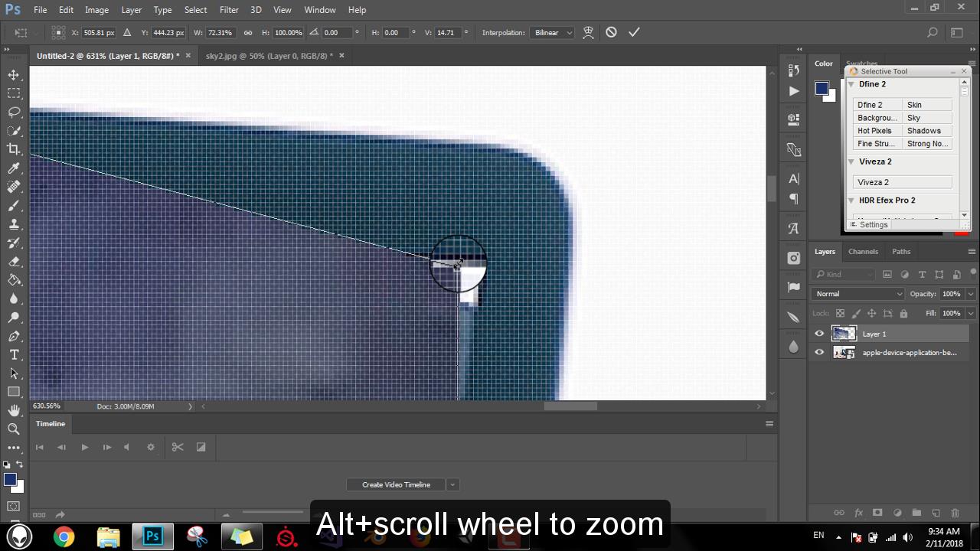This screenshot has width=980, height=551.
Task: Open Selective Tool Settings
Action: click(x=869, y=224)
